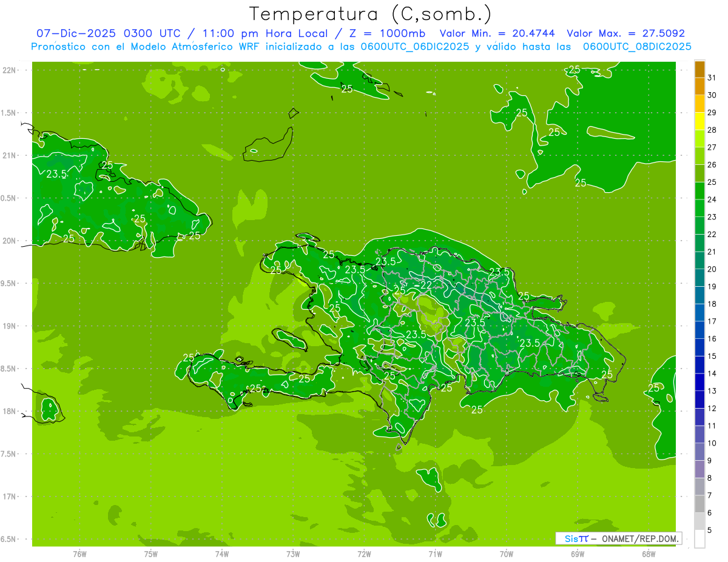Image resolution: width=728 pixels, height=562 pixels.
Task: Click the color scale label 24
Action: point(712,199)
